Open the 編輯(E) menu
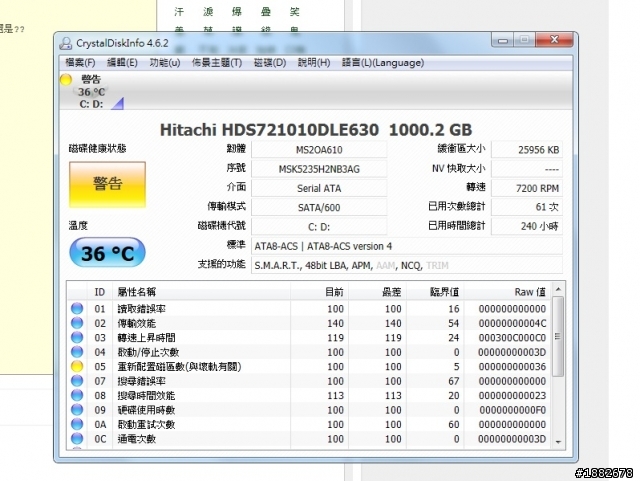Viewport: 640px width, 481px height. tap(122, 63)
